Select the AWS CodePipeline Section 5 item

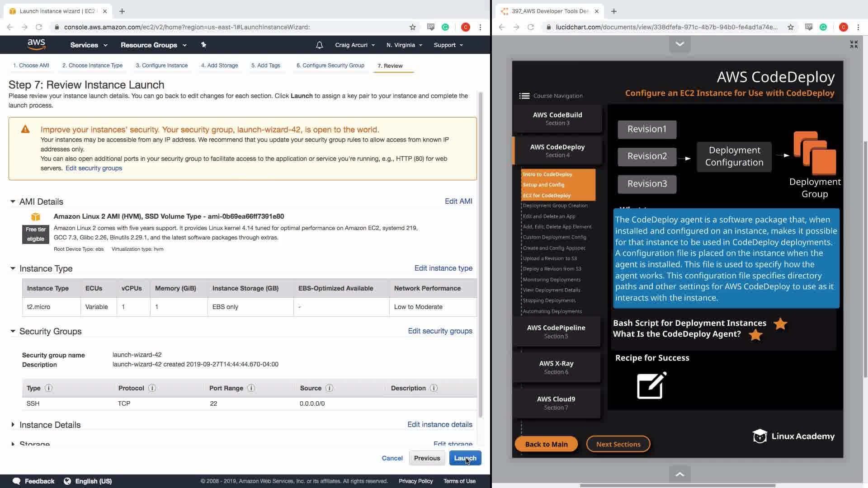556,332
